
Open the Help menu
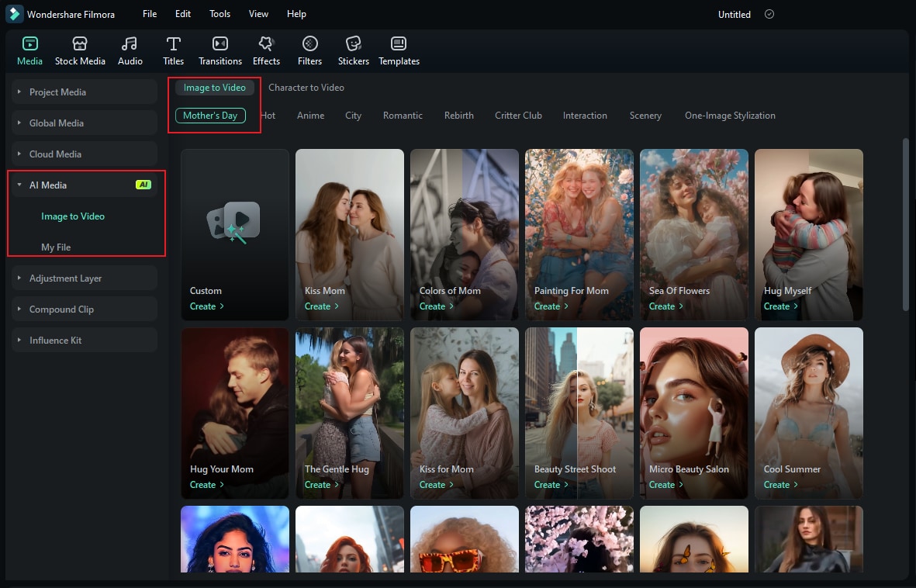pos(296,14)
